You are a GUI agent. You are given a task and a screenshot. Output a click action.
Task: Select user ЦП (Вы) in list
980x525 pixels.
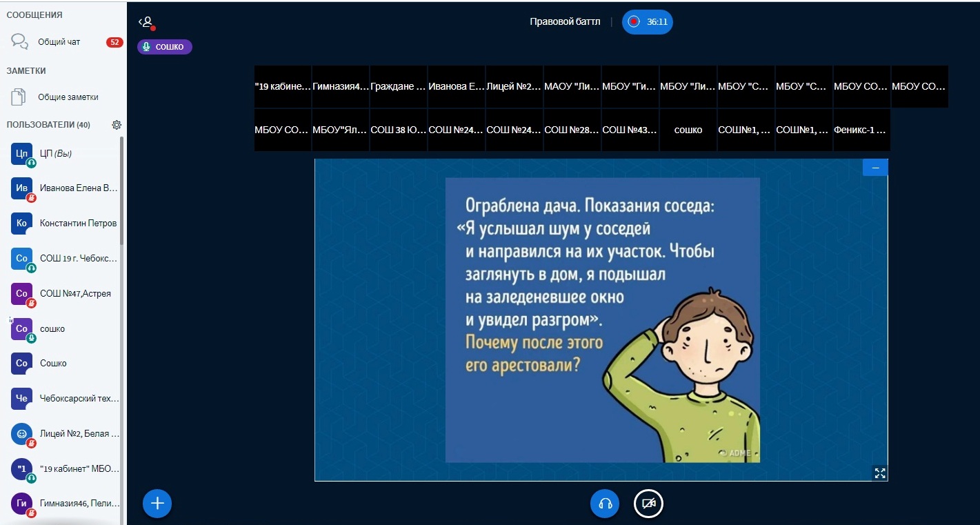pyautogui.click(x=63, y=153)
